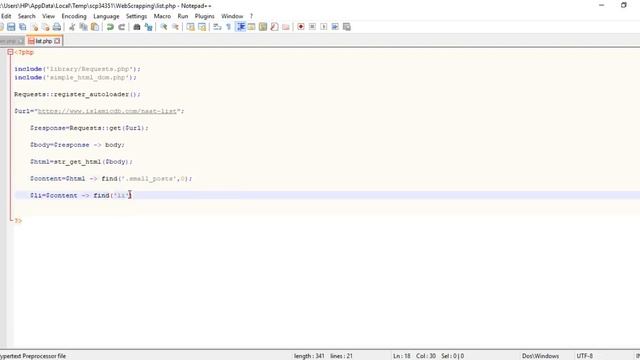Open the Window menu

(x=232, y=16)
